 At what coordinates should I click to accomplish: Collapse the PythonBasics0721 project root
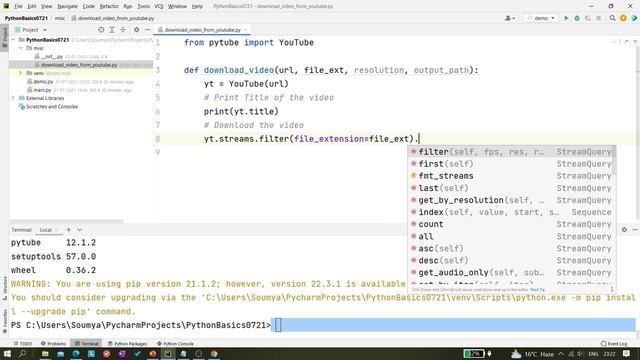coord(14,40)
